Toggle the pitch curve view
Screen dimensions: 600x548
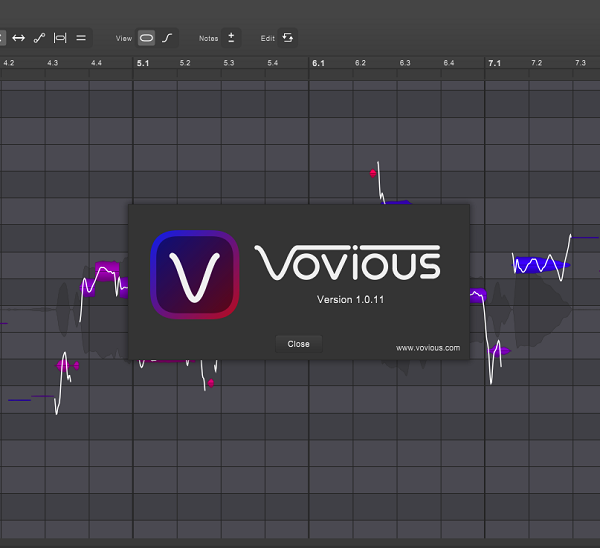click(x=167, y=38)
